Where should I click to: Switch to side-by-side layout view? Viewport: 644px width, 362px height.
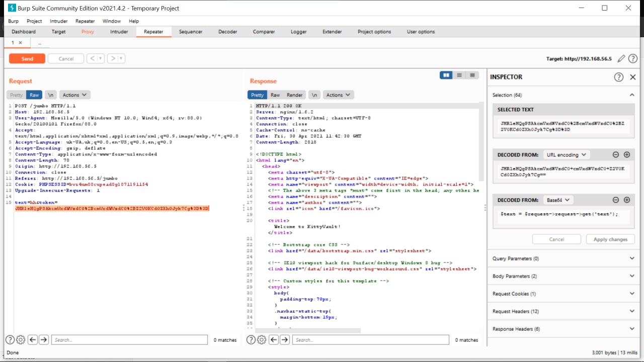[x=446, y=75]
